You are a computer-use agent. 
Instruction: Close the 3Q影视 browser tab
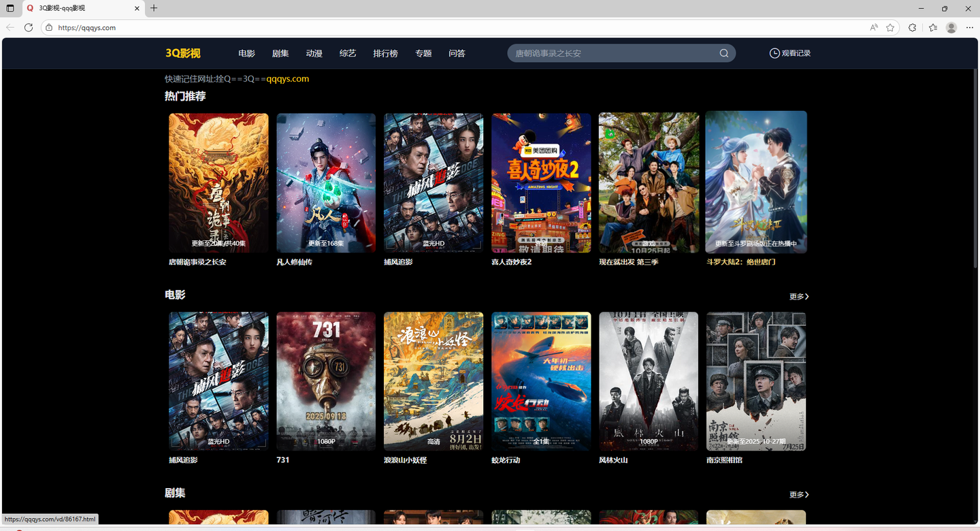137,8
